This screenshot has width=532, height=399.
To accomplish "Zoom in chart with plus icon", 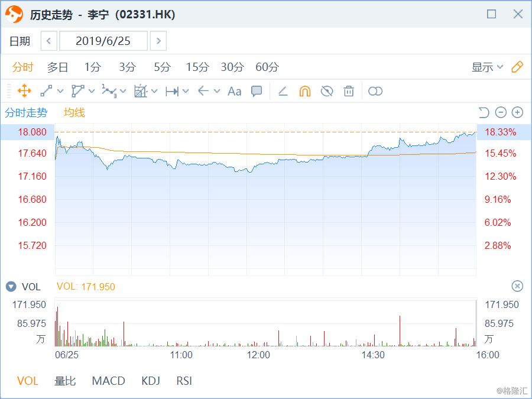I will pyautogui.click(x=517, y=112).
